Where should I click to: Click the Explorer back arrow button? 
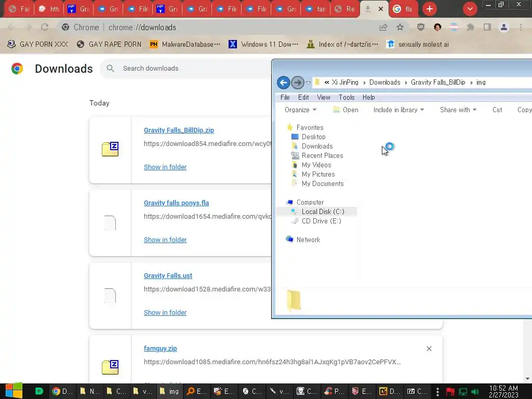point(283,83)
